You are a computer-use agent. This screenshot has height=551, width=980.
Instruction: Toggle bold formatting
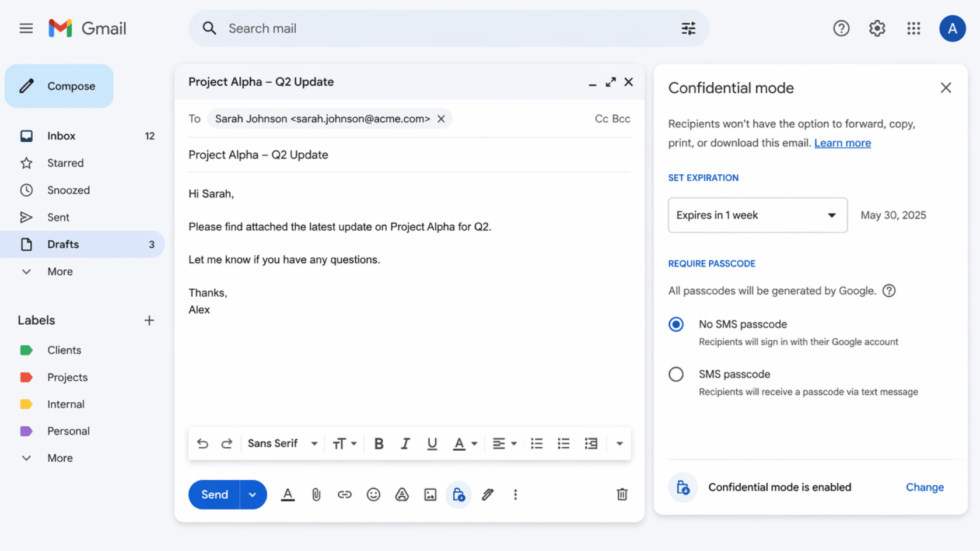click(379, 444)
